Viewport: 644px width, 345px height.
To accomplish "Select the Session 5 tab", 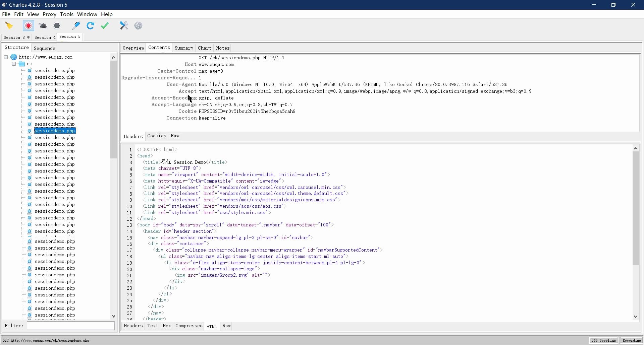I will (x=70, y=37).
